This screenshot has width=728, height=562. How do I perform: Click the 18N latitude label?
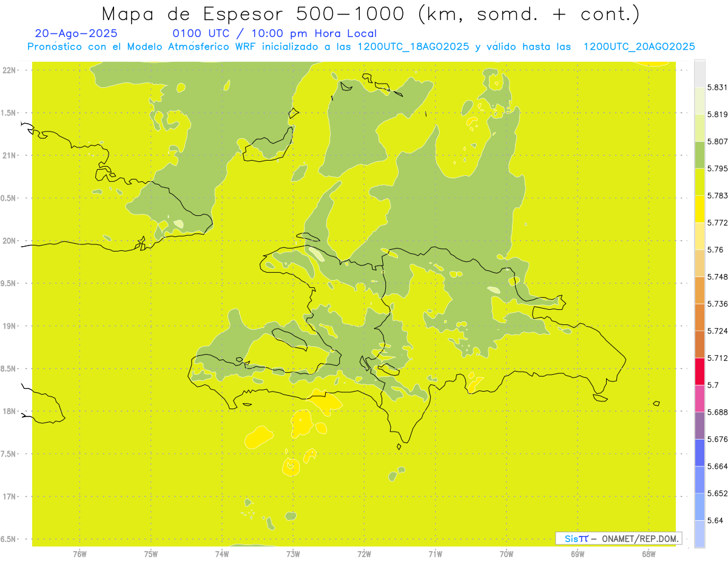click(x=8, y=411)
